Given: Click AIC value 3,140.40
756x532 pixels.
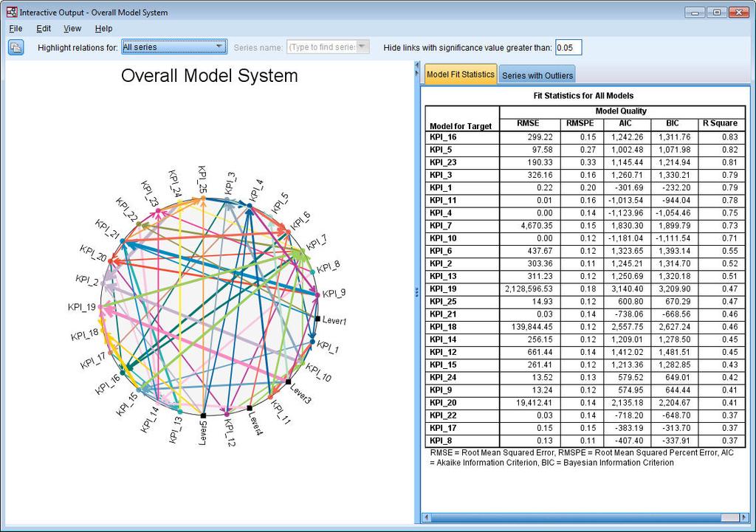Looking at the screenshot, I should tap(628, 289).
